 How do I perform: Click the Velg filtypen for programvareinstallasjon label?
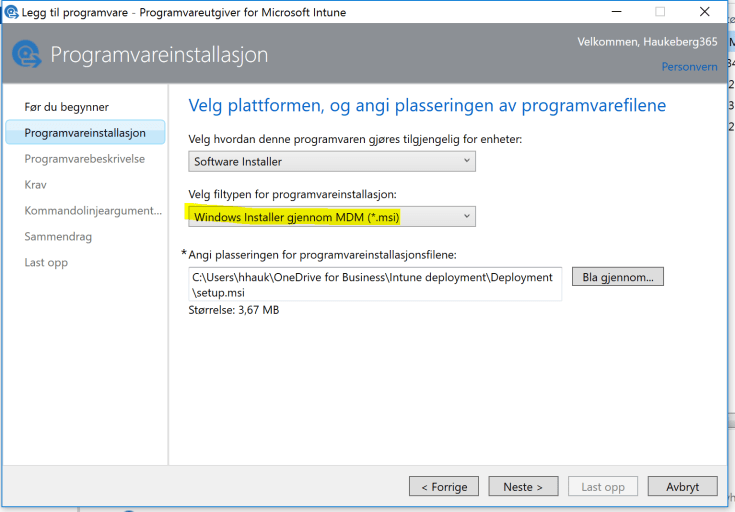292,194
